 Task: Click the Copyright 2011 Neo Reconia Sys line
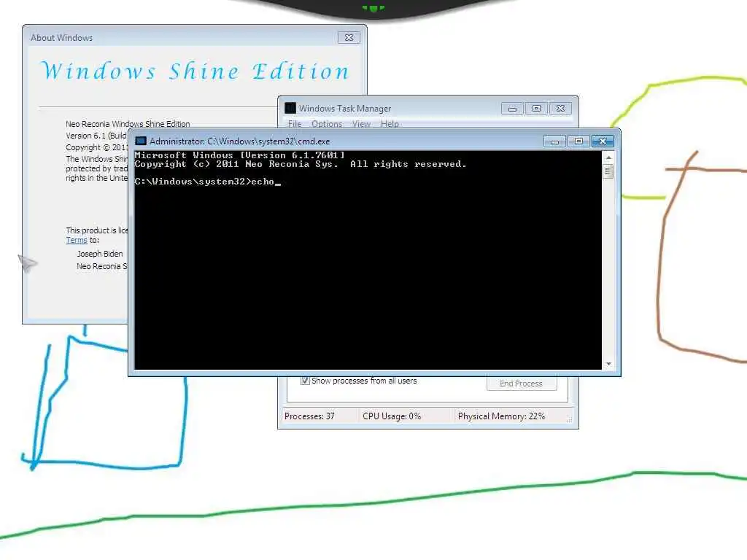[x=301, y=164]
